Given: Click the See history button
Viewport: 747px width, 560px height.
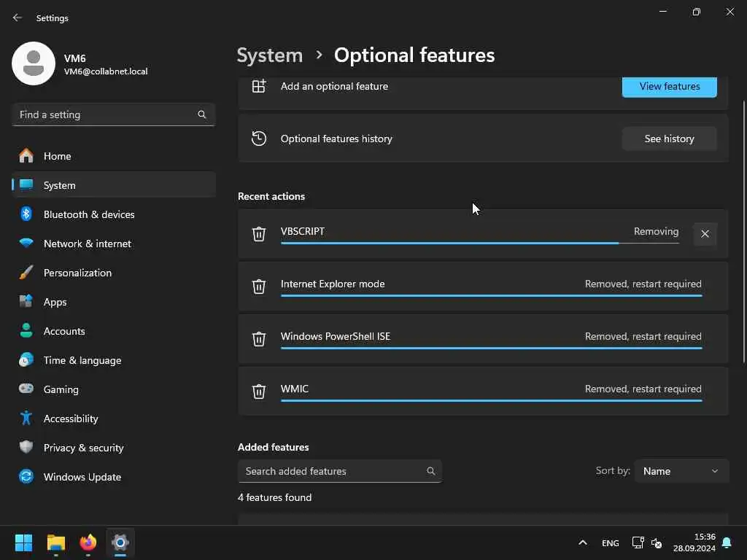Looking at the screenshot, I should pyautogui.click(x=670, y=139).
